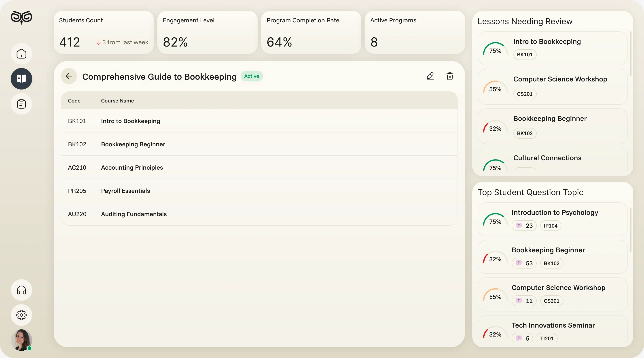The width and height of the screenshot is (644, 358).
Task: Click the 53 questions badge
Action: tap(524, 263)
